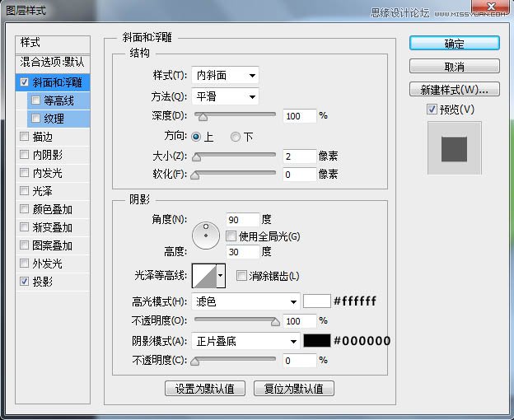The image size is (514, 420).
Task: Enable the 内发光 checkbox
Action: tap(24, 172)
